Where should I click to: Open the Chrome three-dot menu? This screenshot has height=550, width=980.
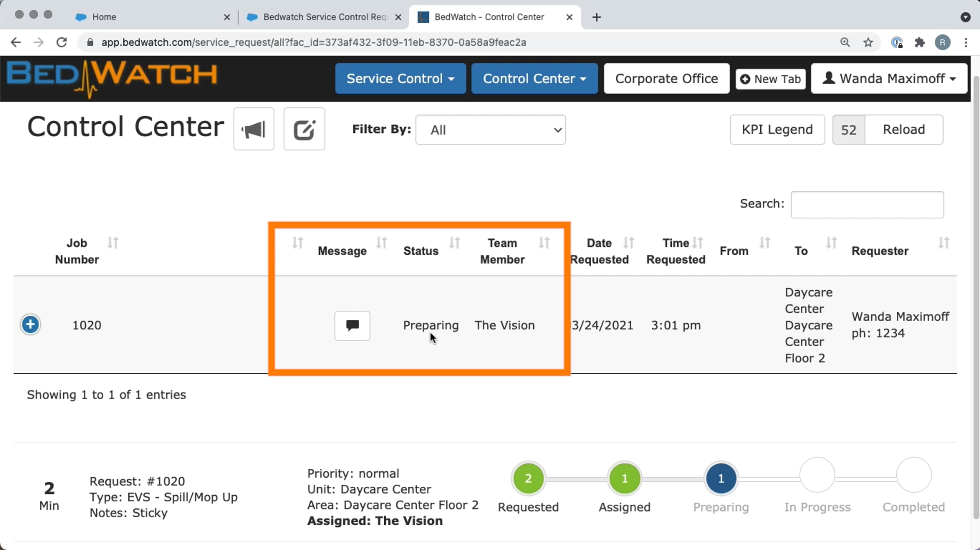(x=966, y=42)
